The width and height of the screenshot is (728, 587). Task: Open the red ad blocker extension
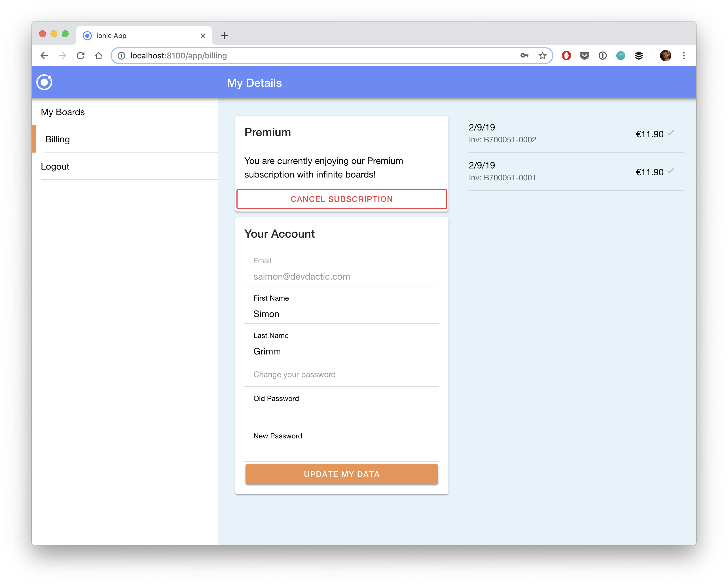(566, 56)
